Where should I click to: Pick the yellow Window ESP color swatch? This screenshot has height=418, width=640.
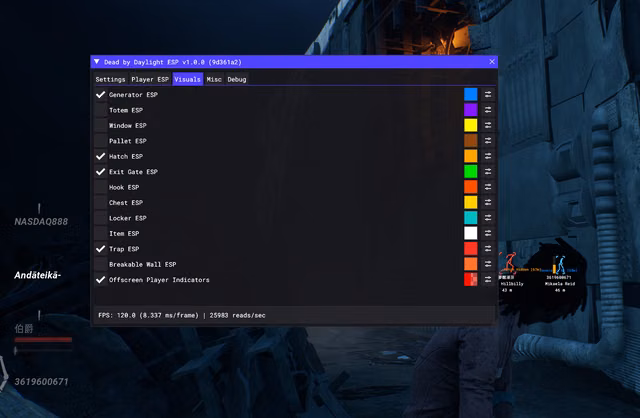pos(471,125)
